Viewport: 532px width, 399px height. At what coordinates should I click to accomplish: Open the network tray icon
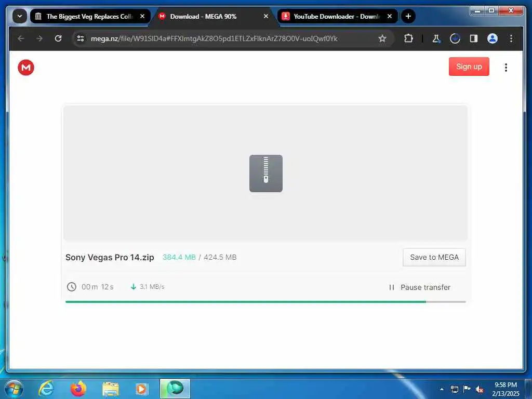coord(454,389)
